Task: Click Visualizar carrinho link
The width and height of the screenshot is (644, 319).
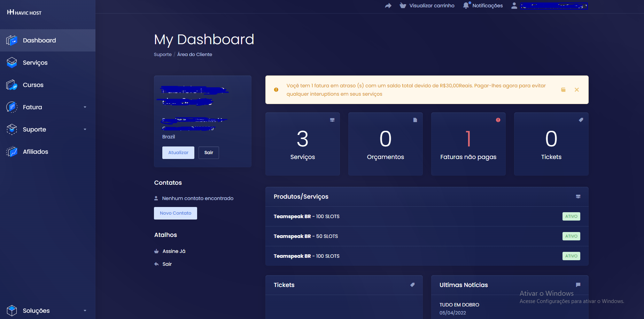Action: [432, 6]
